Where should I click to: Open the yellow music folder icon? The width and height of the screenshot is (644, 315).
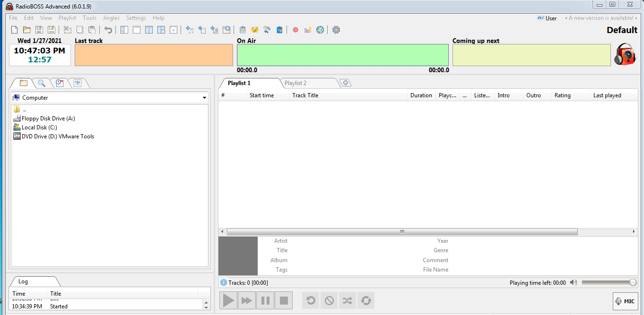click(255, 30)
